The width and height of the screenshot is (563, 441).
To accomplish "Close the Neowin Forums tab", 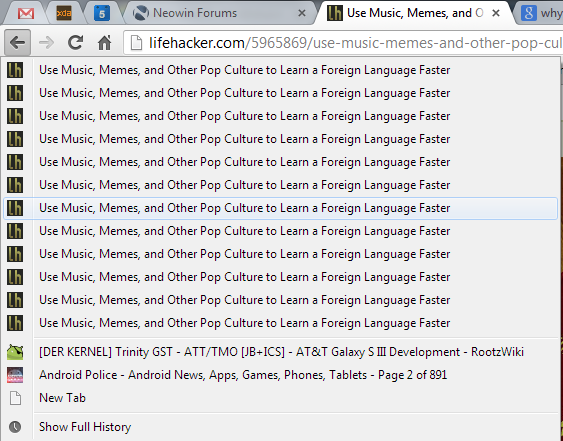I will click(302, 13).
